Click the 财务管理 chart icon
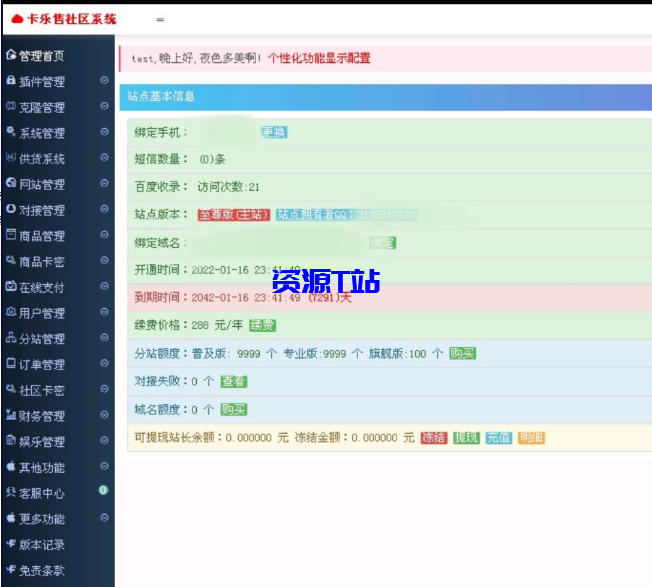The image size is (652, 587). tap(11, 414)
